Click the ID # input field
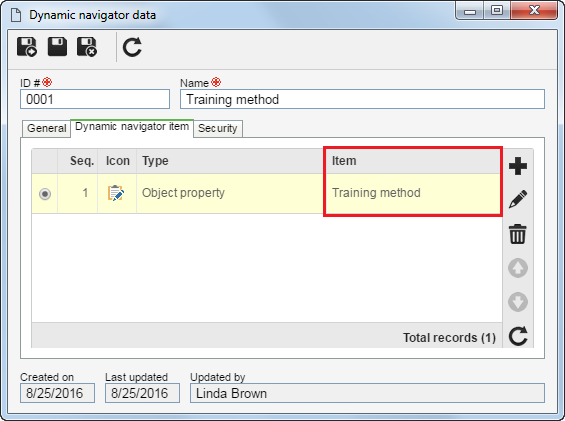The image size is (565, 421). pyautogui.click(x=95, y=99)
